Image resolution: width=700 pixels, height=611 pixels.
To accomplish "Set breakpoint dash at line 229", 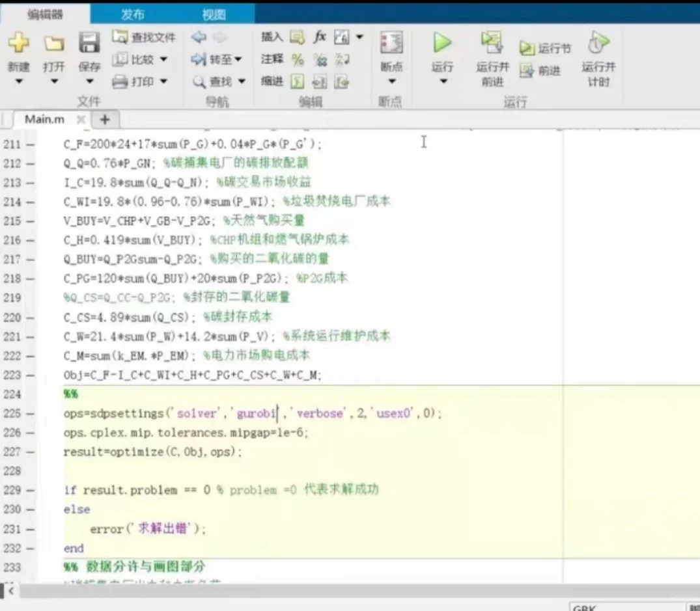I will [30, 491].
